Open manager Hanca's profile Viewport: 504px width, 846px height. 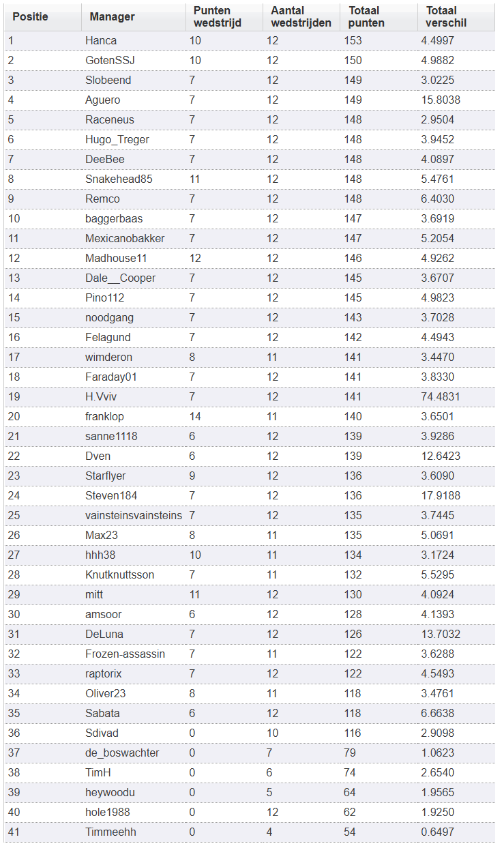101,40
